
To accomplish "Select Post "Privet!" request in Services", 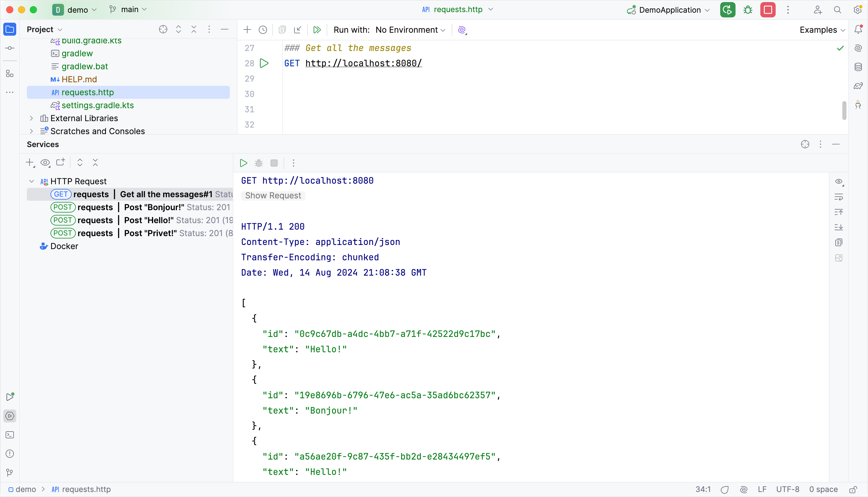I will click(130, 233).
